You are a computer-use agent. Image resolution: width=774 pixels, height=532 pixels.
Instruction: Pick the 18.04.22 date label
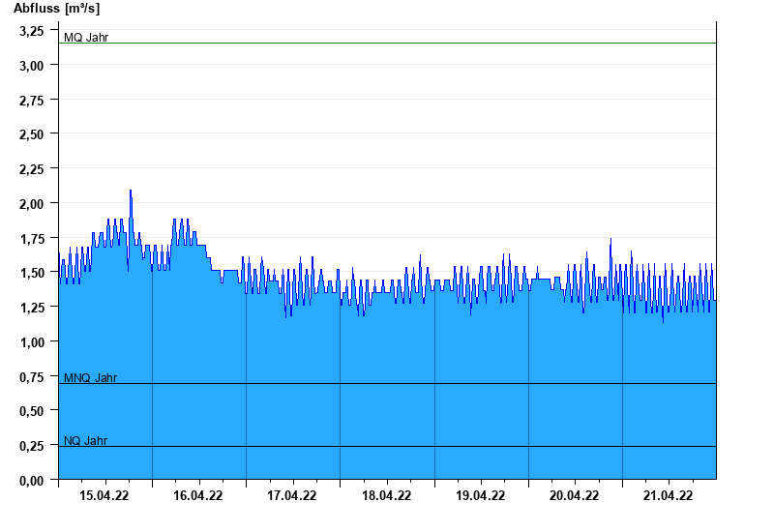click(386, 496)
